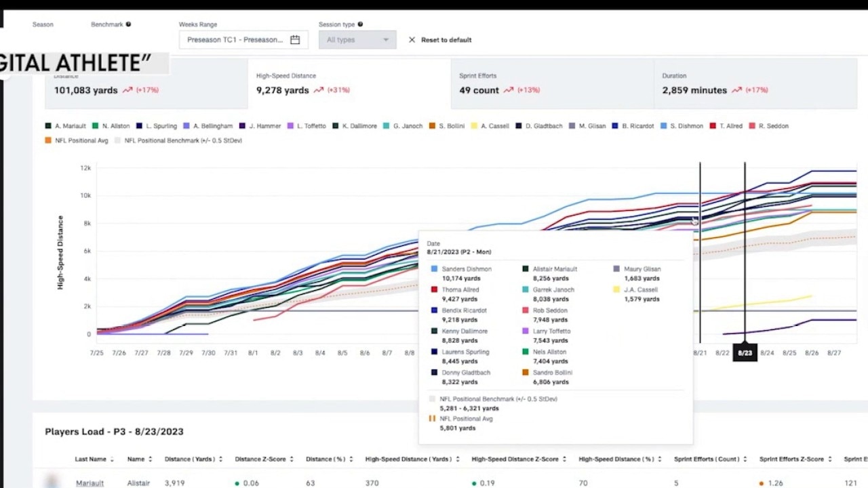Open Weeks Range Preseason TC1 selector
Image resolution: width=868 pixels, height=488 pixels.
click(235, 40)
